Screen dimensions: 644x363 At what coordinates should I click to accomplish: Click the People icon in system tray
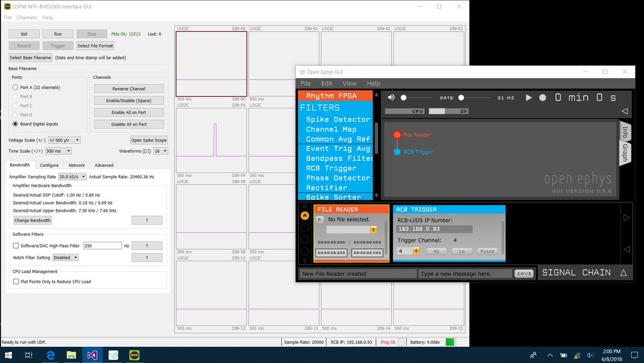533,355
